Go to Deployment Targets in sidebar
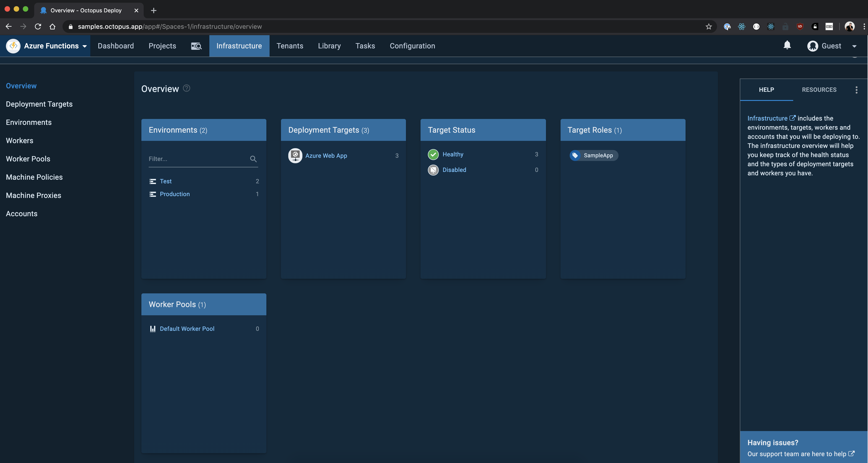Viewport: 868px width, 463px height. 39,104
